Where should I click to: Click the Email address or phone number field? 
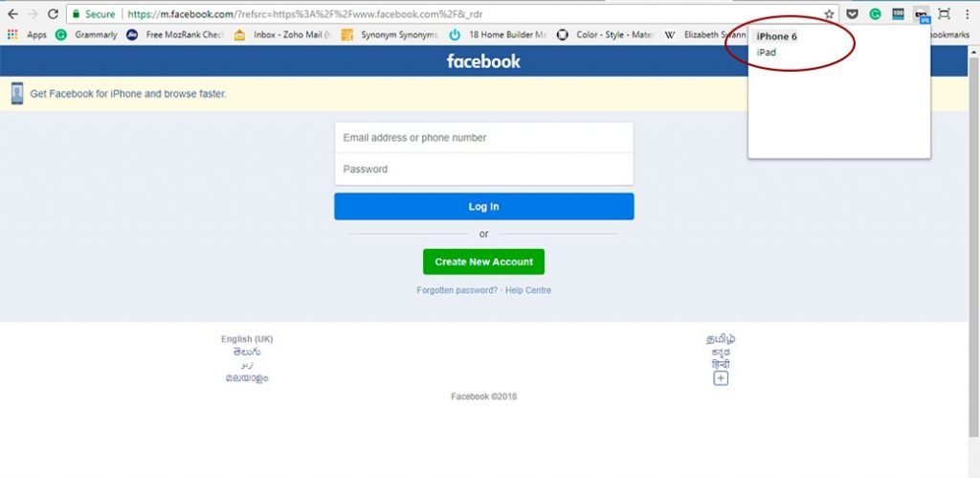coord(483,138)
